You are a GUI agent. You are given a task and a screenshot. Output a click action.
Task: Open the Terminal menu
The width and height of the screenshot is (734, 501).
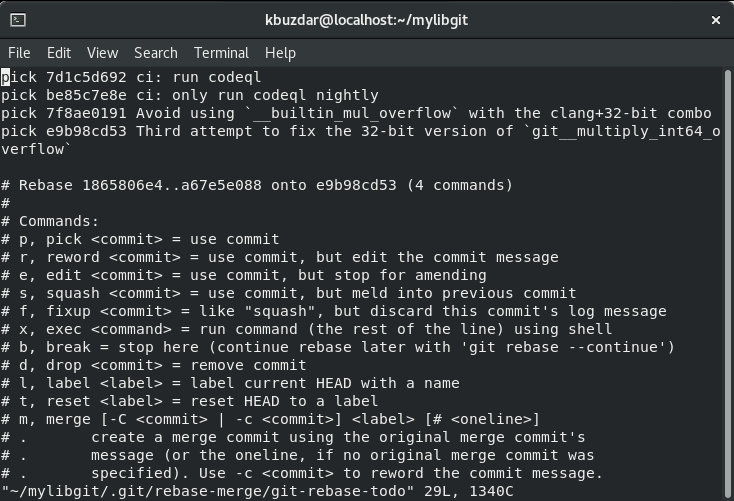[221, 53]
